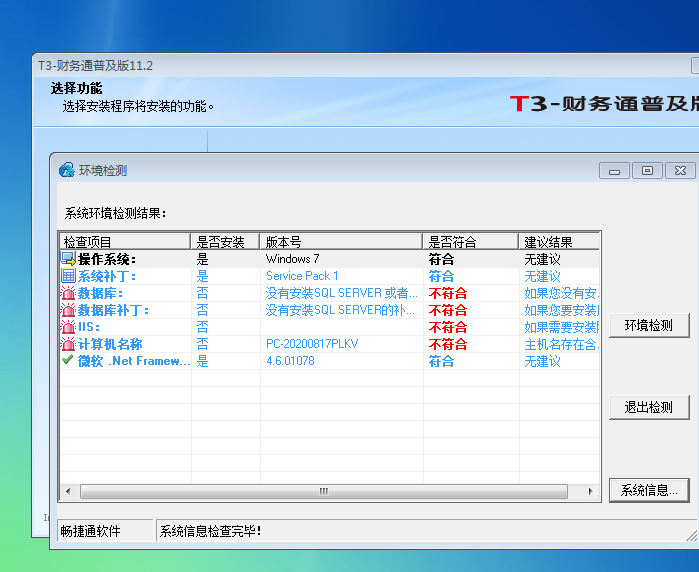Click 符合 in the 操作系统 row

tap(441, 259)
